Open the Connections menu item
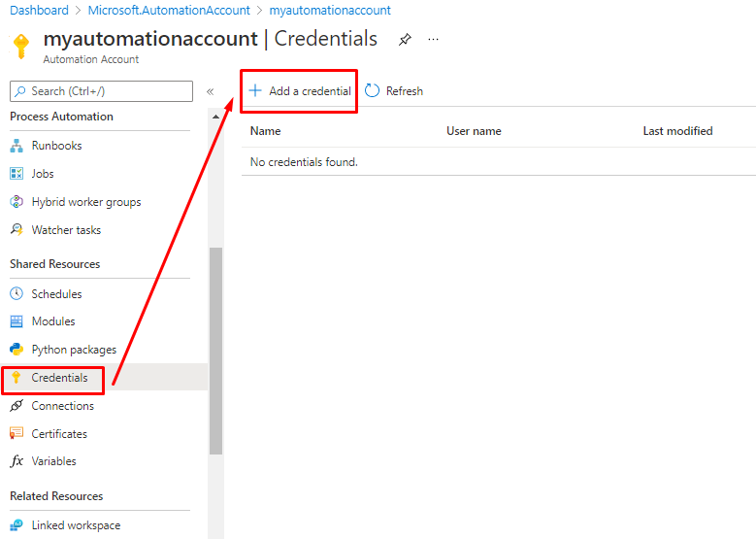The width and height of the screenshot is (756, 539). point(62,406)
